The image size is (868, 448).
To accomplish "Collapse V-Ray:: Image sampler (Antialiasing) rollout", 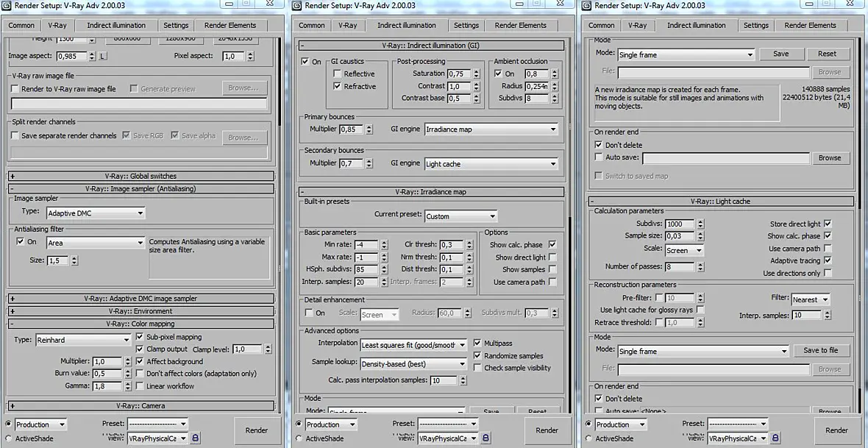I will (x=140, y=189).
